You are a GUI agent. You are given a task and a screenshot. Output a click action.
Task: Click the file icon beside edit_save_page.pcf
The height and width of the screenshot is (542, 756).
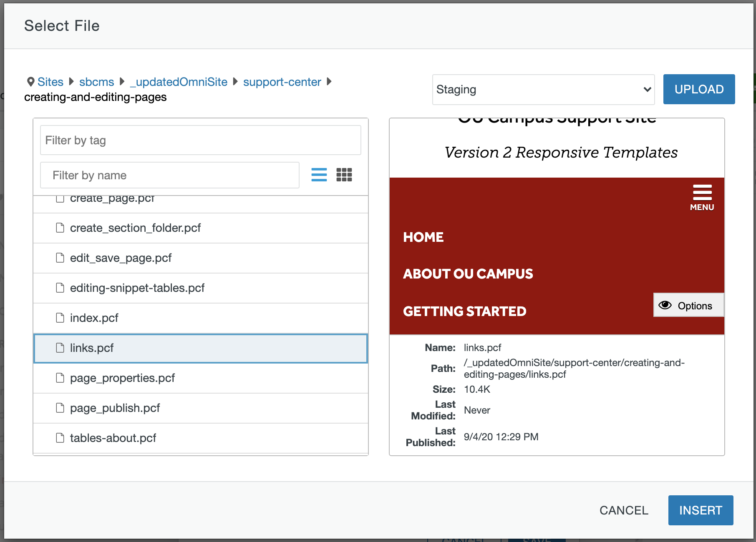point(60,258)
